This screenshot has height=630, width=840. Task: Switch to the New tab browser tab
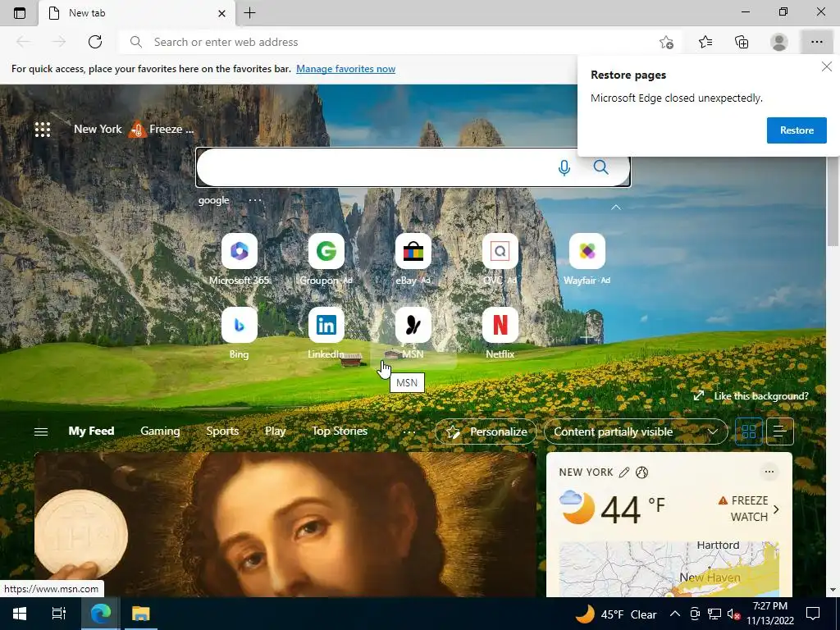[137, 13]
